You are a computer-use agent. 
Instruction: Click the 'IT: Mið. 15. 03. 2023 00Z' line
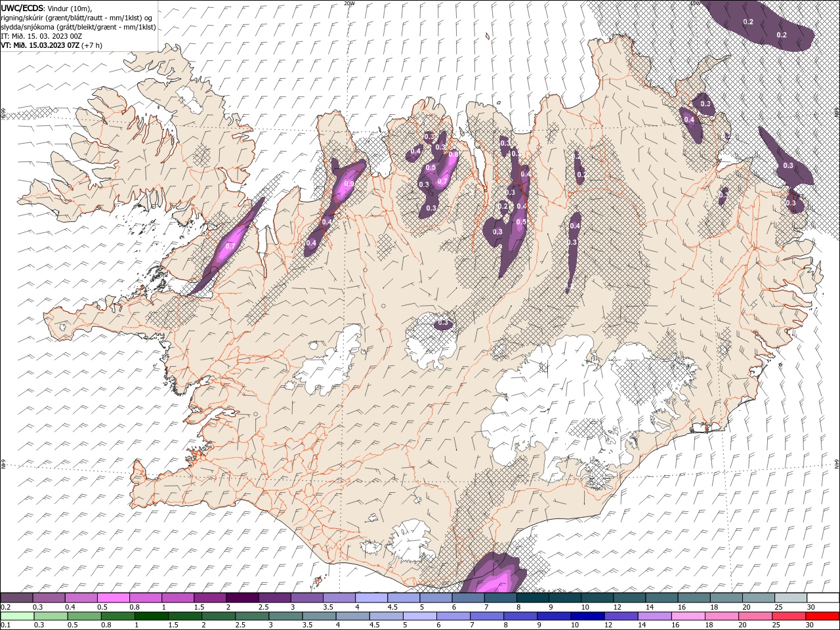coord(41,36)
